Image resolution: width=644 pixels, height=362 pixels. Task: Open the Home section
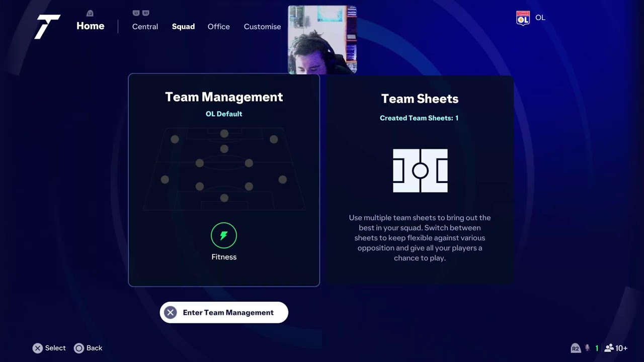91,26
